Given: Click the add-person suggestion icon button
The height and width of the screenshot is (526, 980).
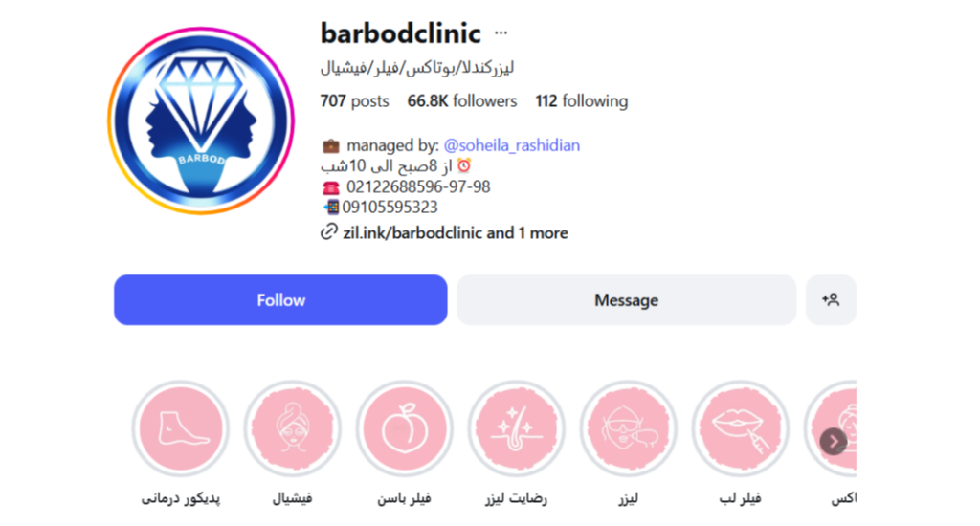Looking at the screenshot, I should [x=831, y=300].
